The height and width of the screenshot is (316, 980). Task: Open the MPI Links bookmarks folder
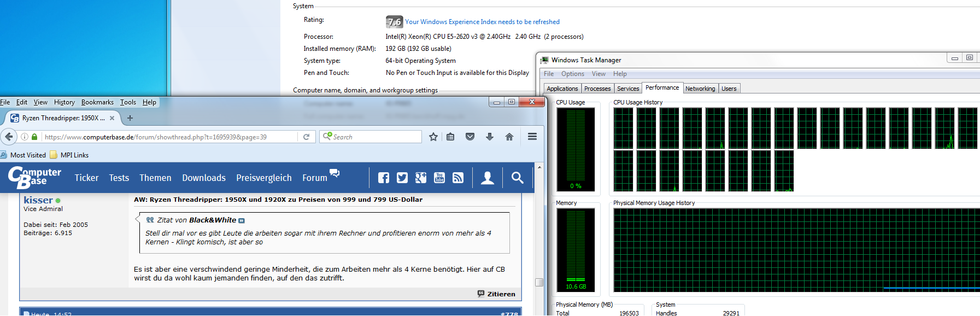pyautogui.click(x=69, y=155)
